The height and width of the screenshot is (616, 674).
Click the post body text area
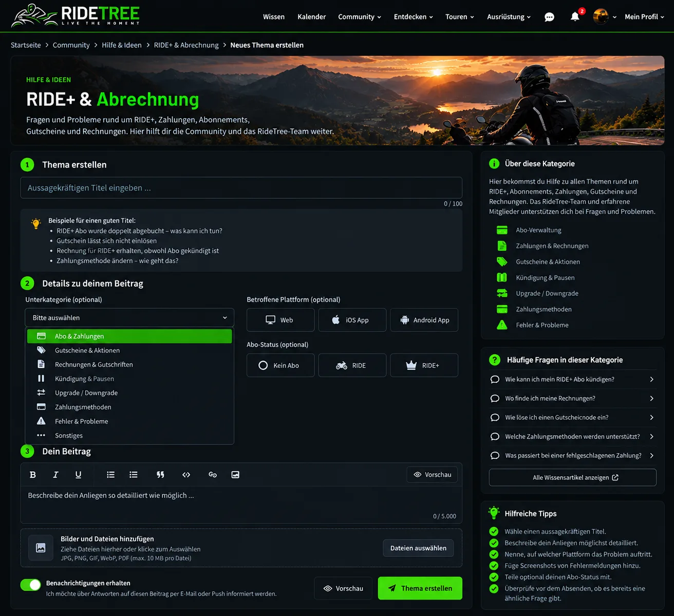pyautogui.click(x=241, y=504)
